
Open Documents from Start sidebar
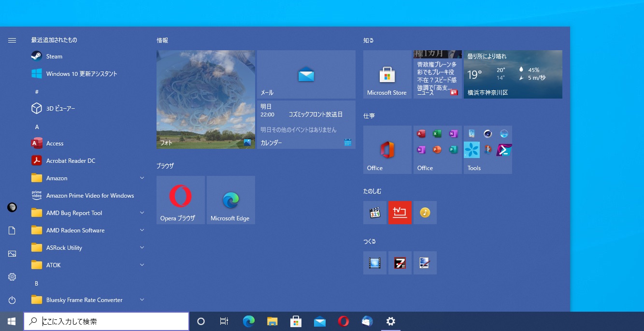click(12, 230)
